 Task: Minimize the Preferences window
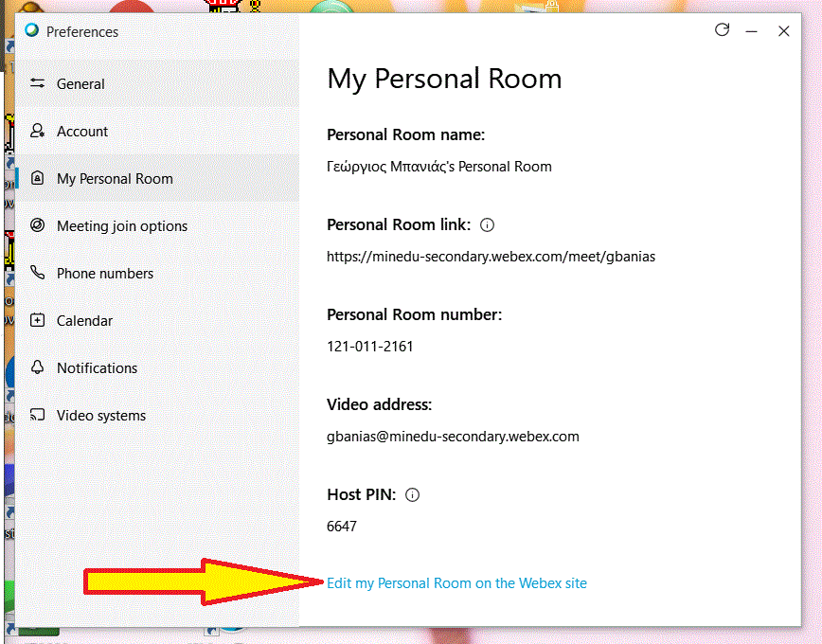(x=751, y=31)
